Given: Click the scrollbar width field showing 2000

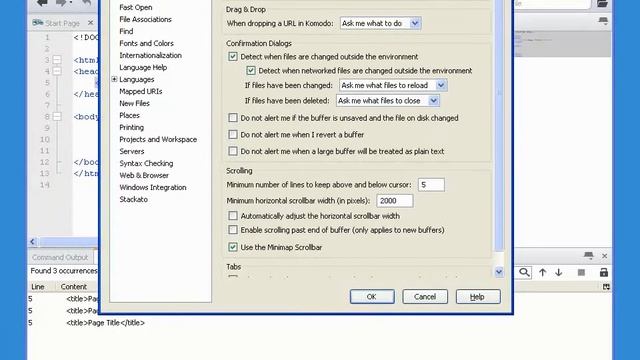Looking at the screenshot, I should coord(395,201).
